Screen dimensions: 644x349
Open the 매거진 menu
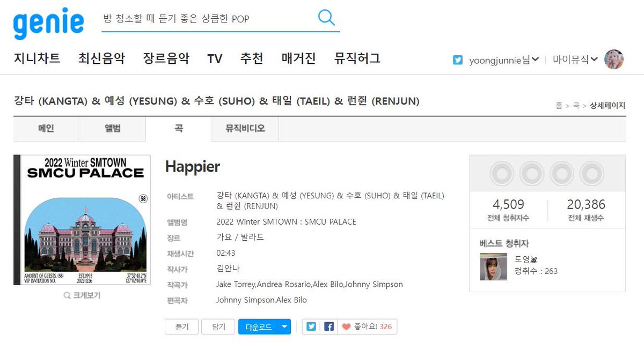click(298, 58)
